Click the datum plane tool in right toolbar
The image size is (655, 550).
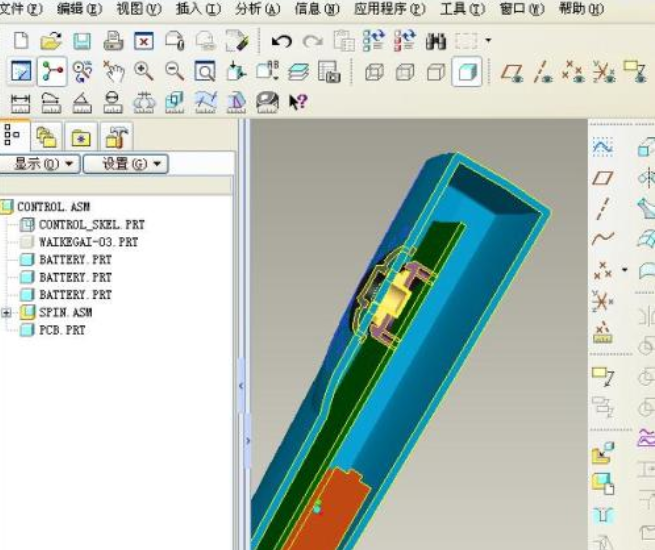(602, 178)
